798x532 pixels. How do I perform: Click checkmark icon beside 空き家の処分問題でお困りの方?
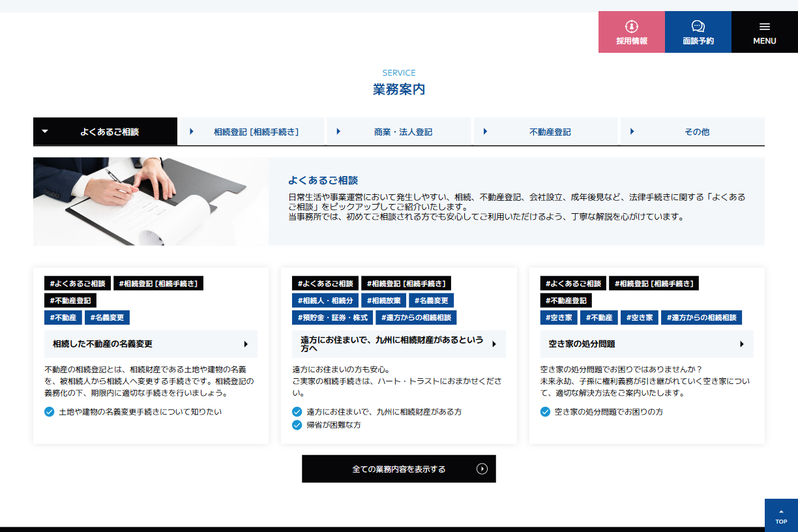click(x=545, y=412)
